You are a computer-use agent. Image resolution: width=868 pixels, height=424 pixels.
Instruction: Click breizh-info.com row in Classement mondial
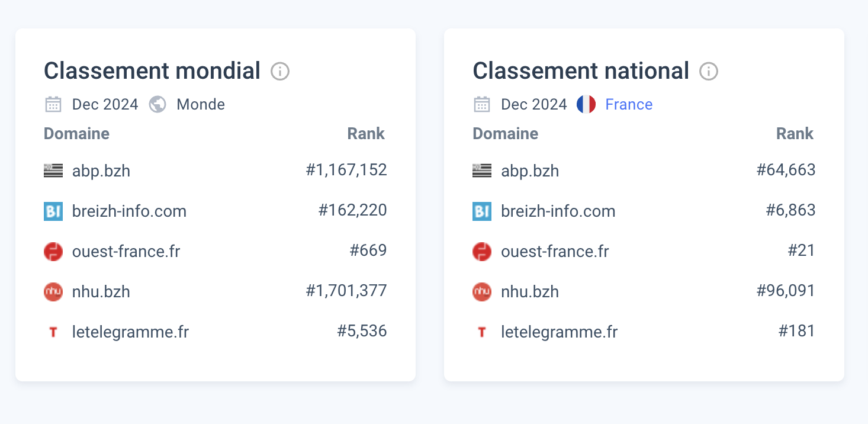click(x=129, y=211)
